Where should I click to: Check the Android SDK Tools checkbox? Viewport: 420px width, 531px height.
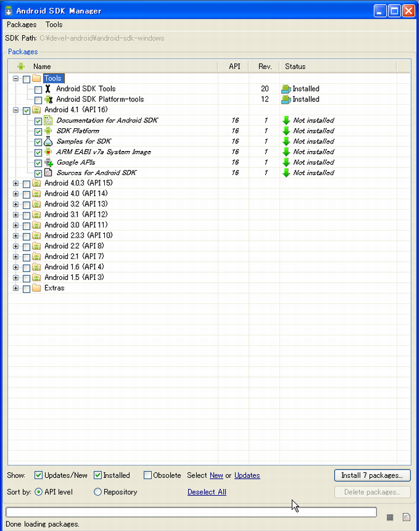[x=38, y=90]
